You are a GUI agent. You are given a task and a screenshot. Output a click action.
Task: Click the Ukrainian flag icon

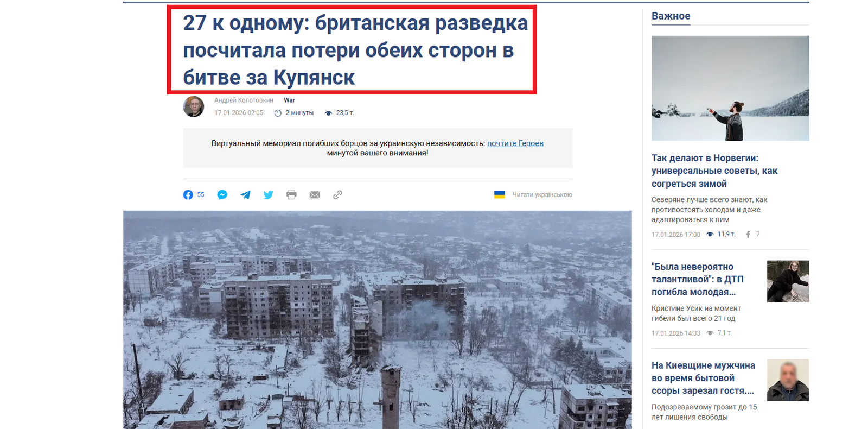[500, 195]
